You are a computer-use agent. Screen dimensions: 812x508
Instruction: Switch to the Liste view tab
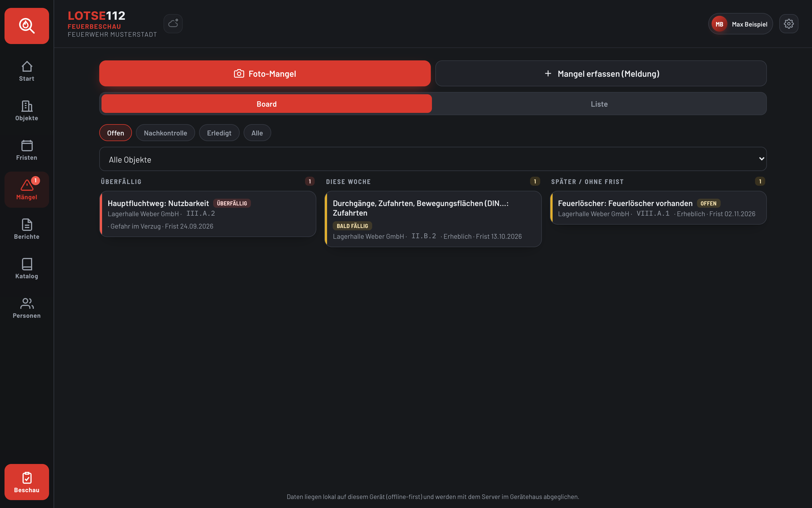pyautogui.click(x=599, y=104)
